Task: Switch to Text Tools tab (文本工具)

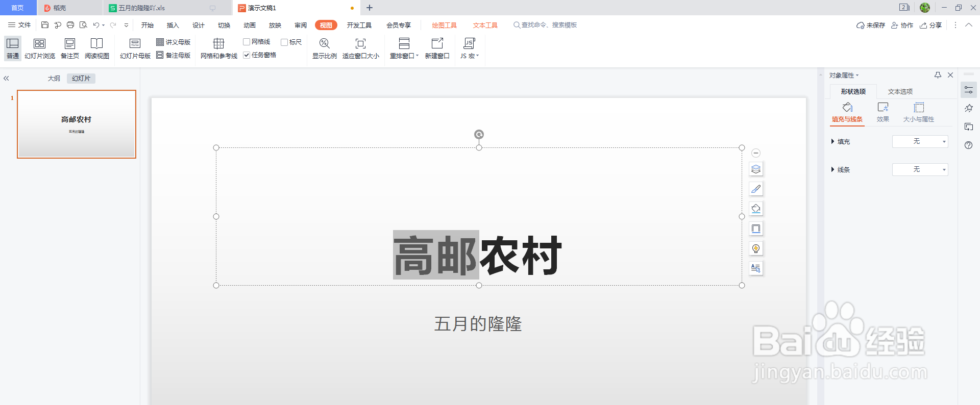Action: (x=485, y=25)
